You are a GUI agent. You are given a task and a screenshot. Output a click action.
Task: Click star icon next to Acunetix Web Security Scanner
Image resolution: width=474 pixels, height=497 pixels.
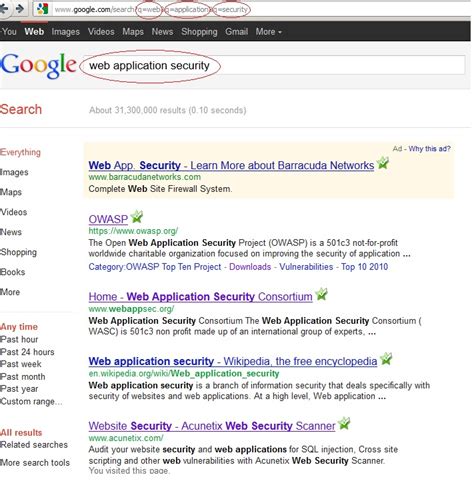point(344,424)
